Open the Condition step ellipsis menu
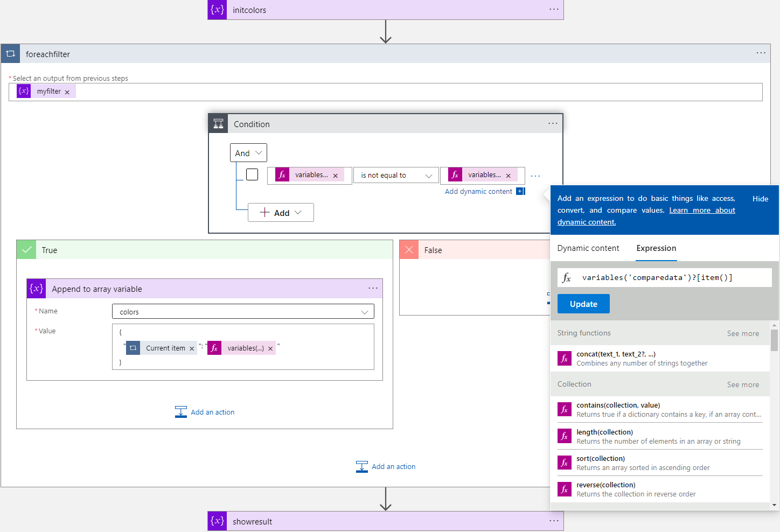780x532 pixels. (553, 123)
